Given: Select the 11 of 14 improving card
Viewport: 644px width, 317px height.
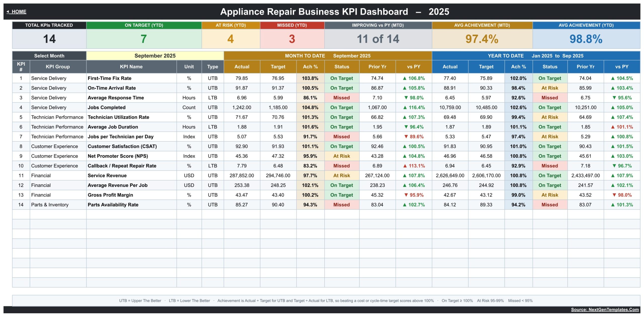Looking at the screenshot, I should coord(378,39).
